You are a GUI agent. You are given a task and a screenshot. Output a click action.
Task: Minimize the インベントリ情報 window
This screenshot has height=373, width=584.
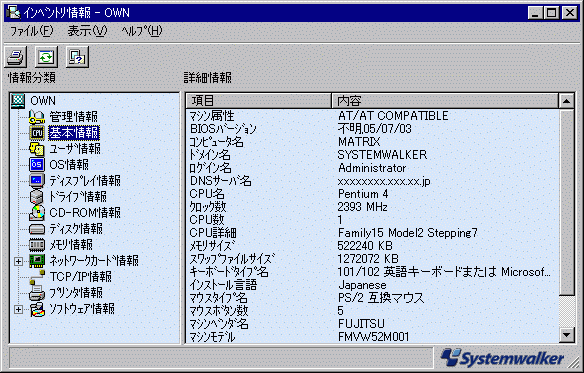(x=535, y=13)
